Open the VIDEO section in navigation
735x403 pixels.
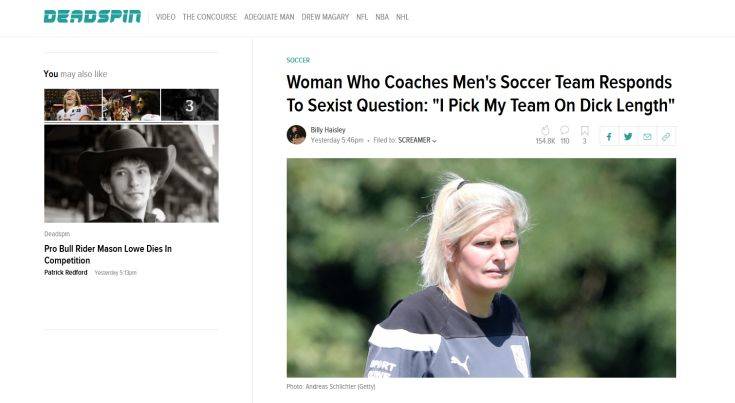pyautogui.click(x=165, y=17)
